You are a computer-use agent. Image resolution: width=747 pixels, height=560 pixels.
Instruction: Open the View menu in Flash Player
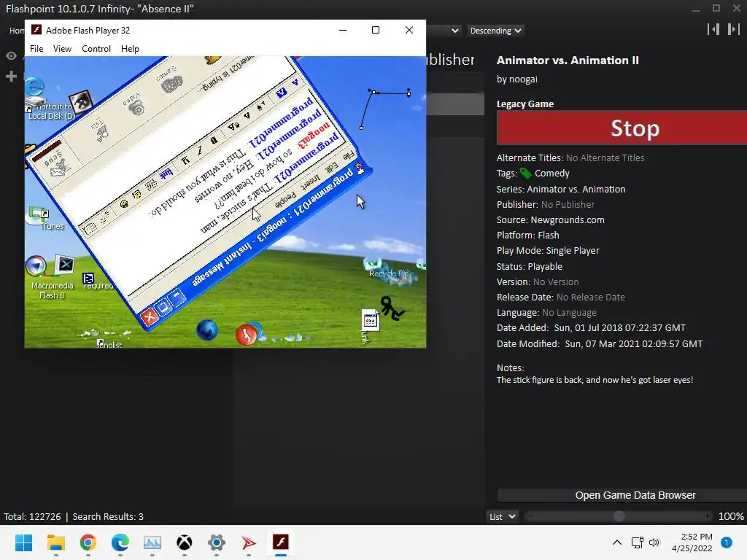[62, 49]
